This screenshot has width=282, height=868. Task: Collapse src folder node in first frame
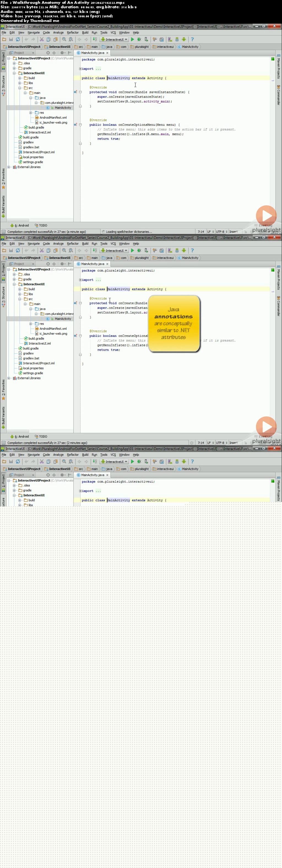tap(20, 88)
